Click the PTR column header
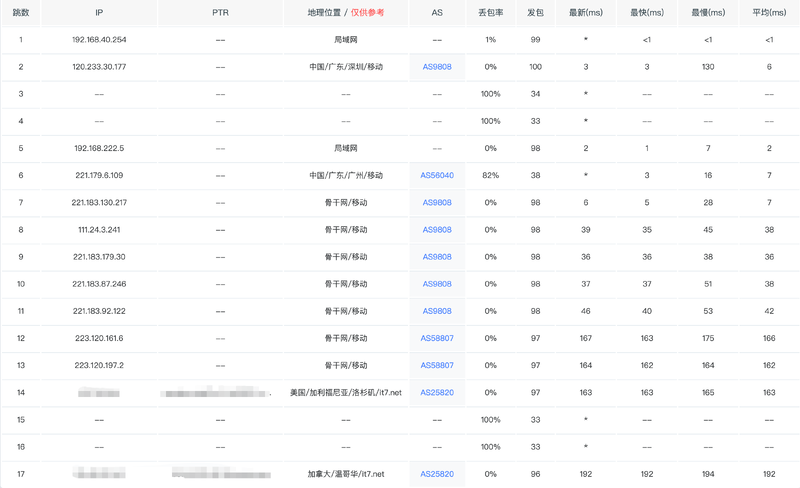Viewport: 800px width, 488px height. [220, 12]
